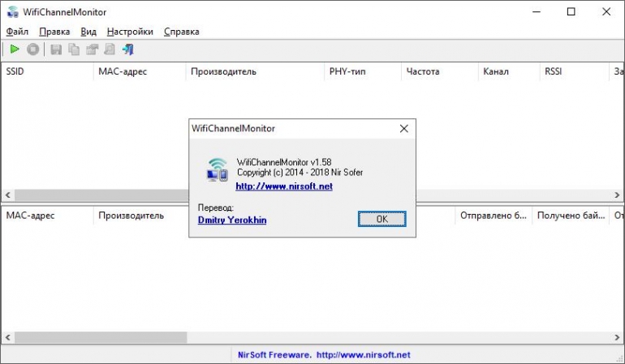Screen dimensions: 625x364
Task: Sort by Получено бай... column header
Action: 571,216
